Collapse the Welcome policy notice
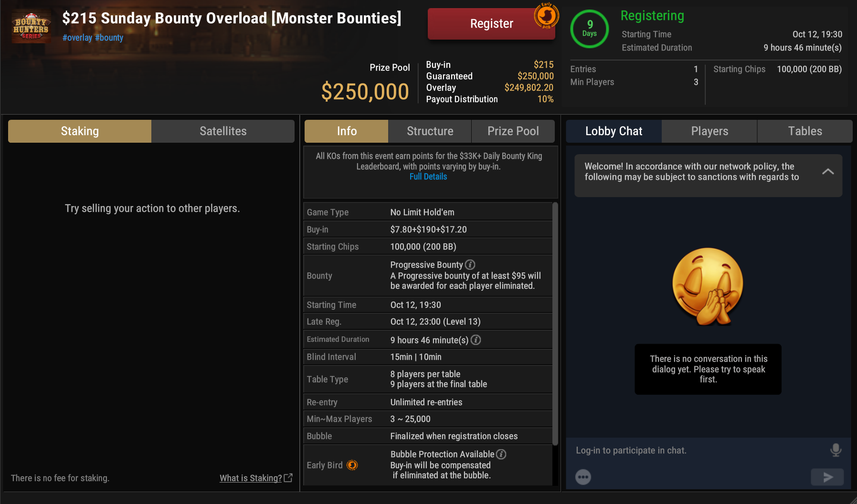 coord(828,171)
